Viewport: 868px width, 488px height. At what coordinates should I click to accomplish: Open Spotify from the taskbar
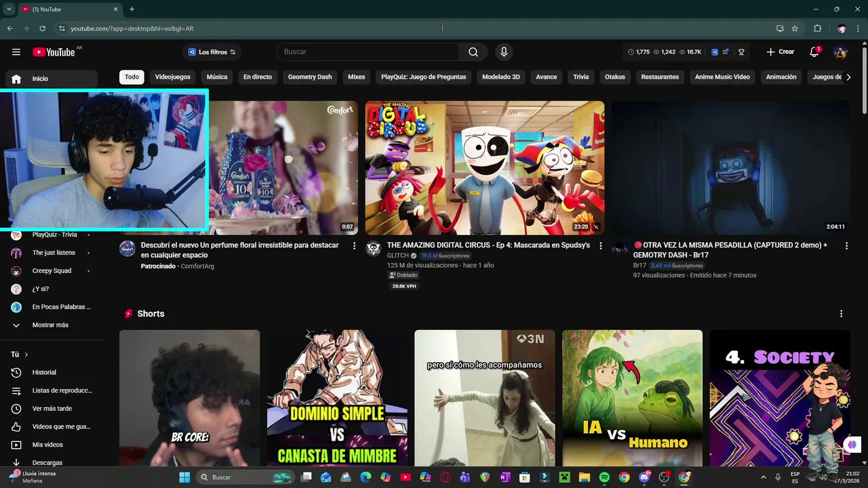tap(604, 477)
